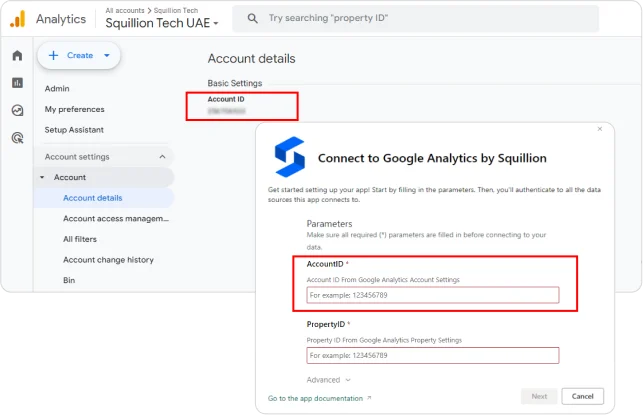The width and height of the screenshot is (643, 415).
Task: Open Account change history
Action: (108, 260)
